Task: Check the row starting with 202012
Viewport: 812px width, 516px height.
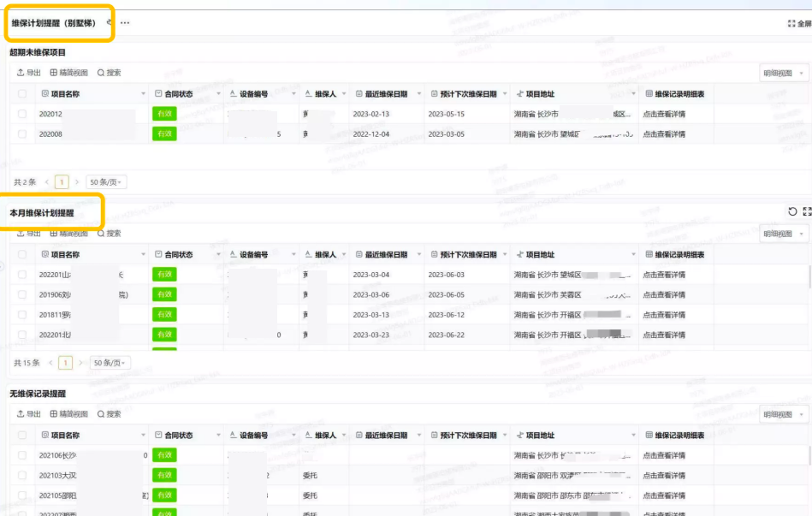Action: tap(22, 114)
